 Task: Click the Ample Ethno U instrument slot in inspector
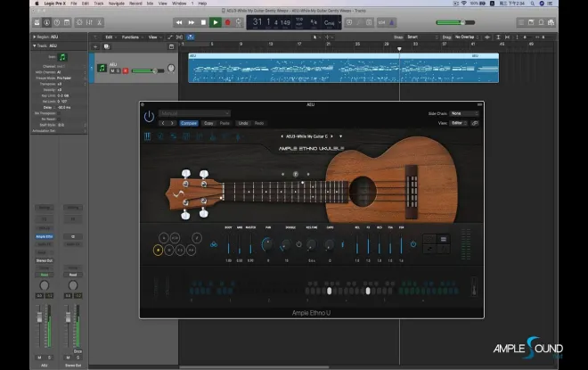tap(45, 236)
